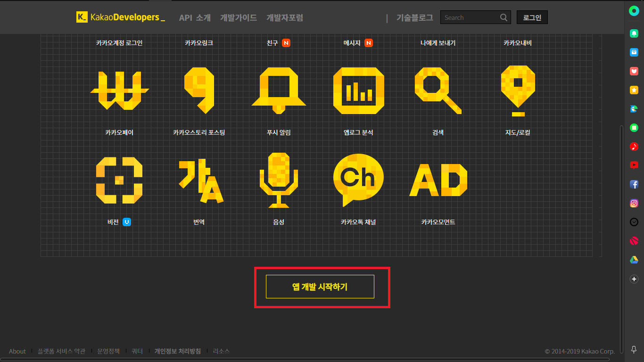Open the 나에게 보내기 label link
644x362 pixels.
click(x=438, y=43)
